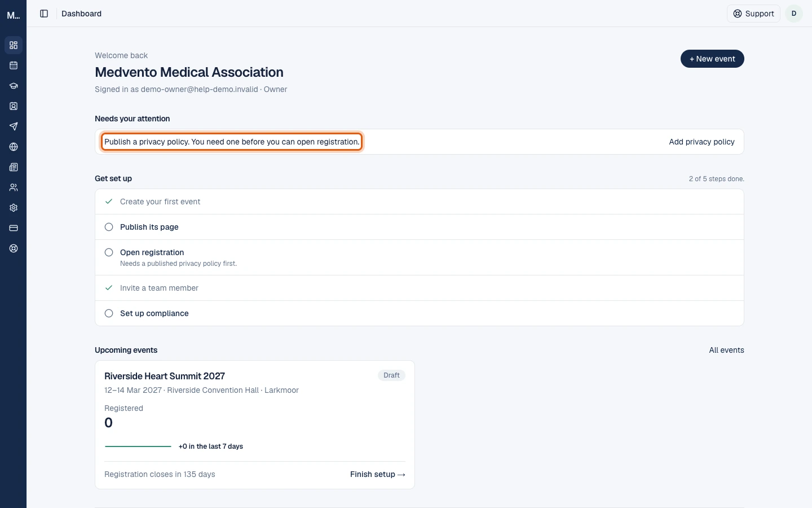Click the registration trend line sparkline

138,446
